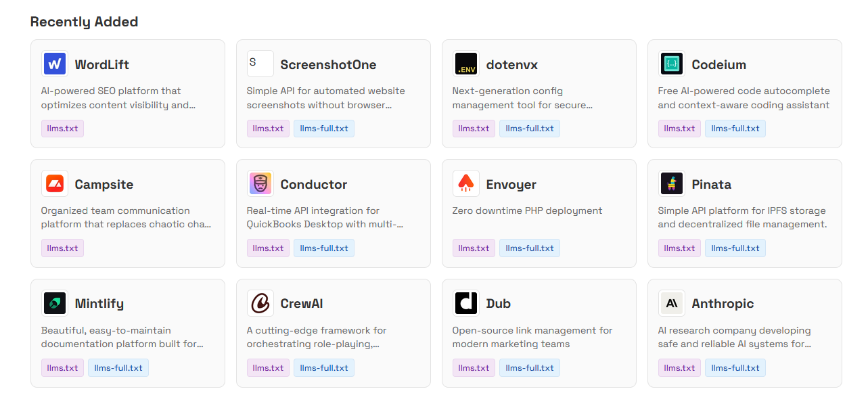Click the Anthropic logo icon
Screen dimensions: 868x408
pyautogui.click(x=671, y=304)
